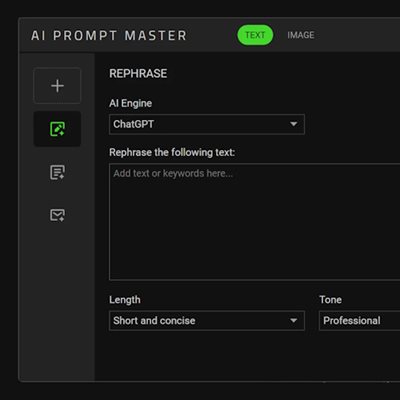This screenshot has width=400, height=400.
Task: Click the Rephrase the following text label
Action: (172, 152)
